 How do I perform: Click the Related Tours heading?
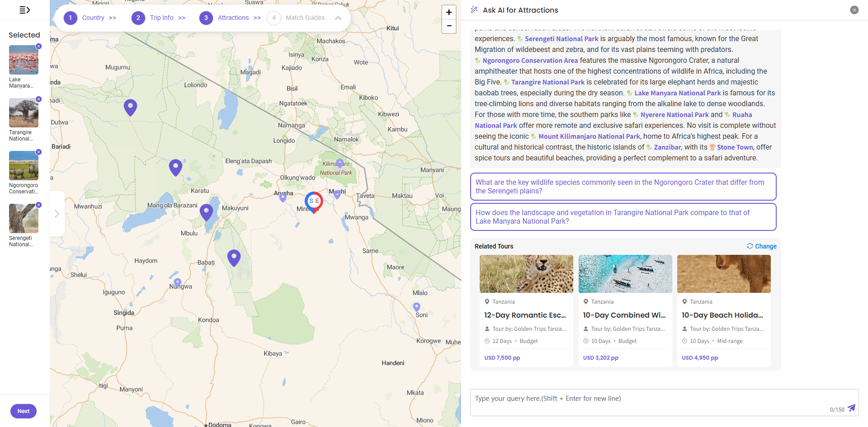(494, 246)
